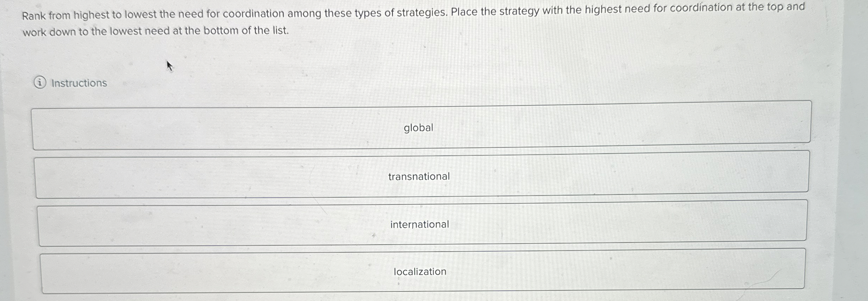Click the top-ranked strategy slot
This screenshot has height=301, width=868.
[x=418, y=128]
